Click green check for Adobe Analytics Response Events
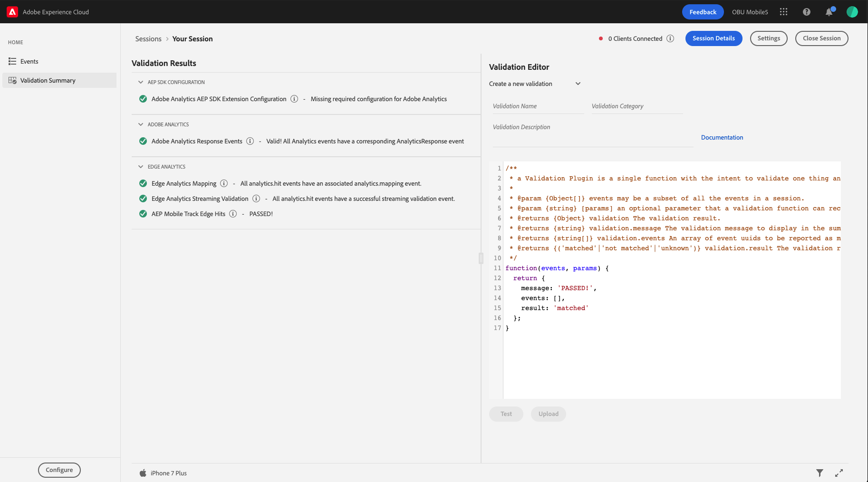 pos(143,141)
